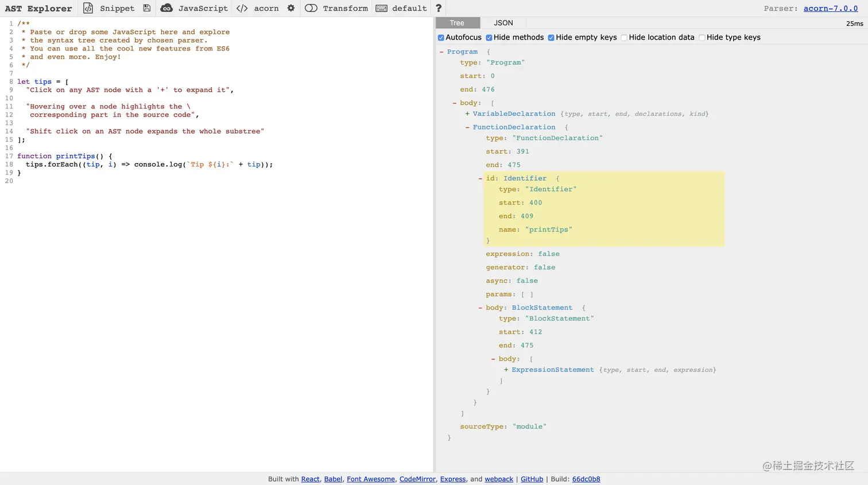The height and width of the screenshot is (485, 868).
Task: Open parser settings gear icon
Action: (291, 8)
